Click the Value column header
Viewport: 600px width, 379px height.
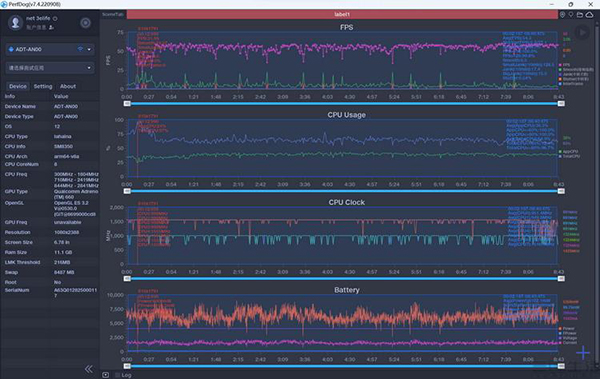coord(61,96)
